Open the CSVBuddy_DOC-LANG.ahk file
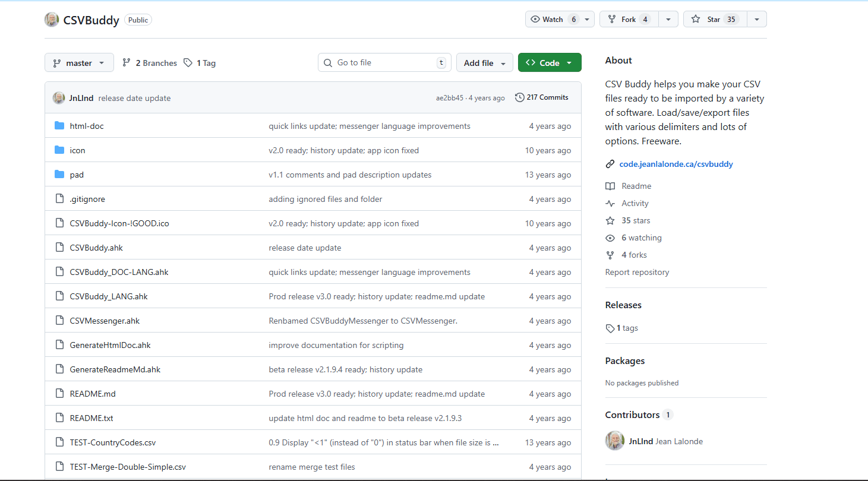868x481 pixels. 119,272
